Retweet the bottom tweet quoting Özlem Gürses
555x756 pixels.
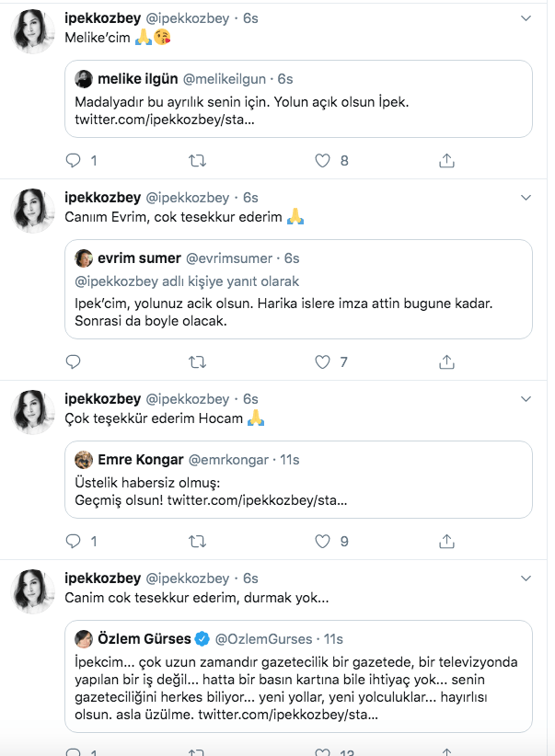tap(196, 750)
